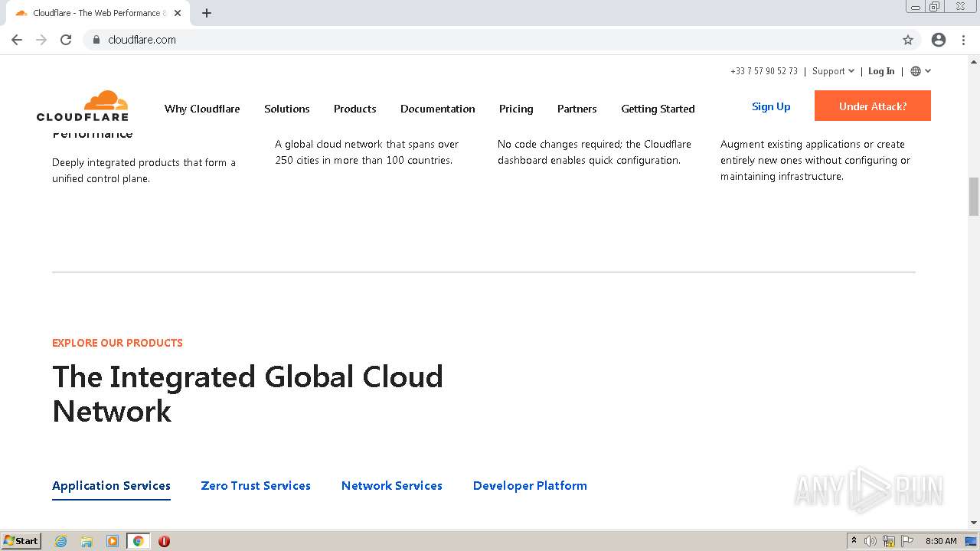
Task: Launch Internet Explorer from the taskbar
Action: [x=60, y=541]
